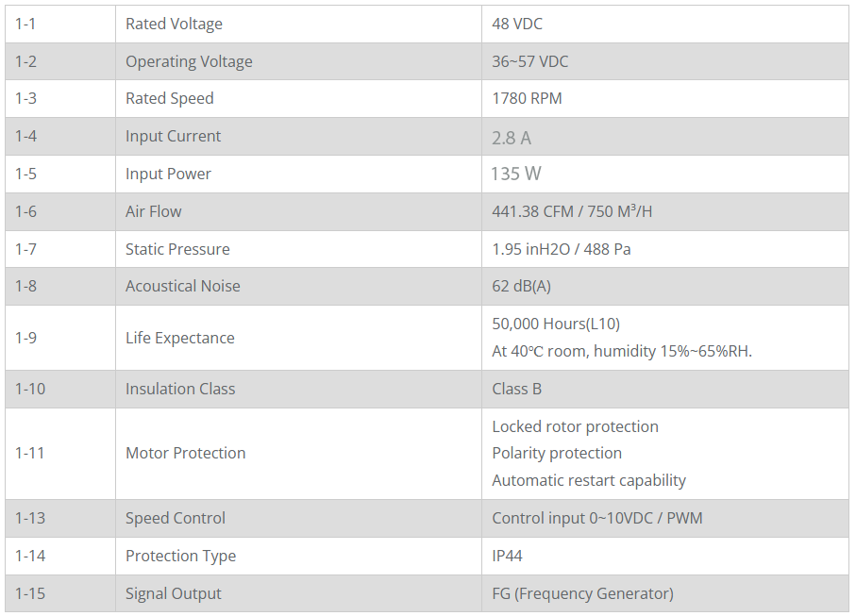Click the Rated Voltage label cell
The height and width of the screenshot is (616, 856).
[x=298, y=24]
